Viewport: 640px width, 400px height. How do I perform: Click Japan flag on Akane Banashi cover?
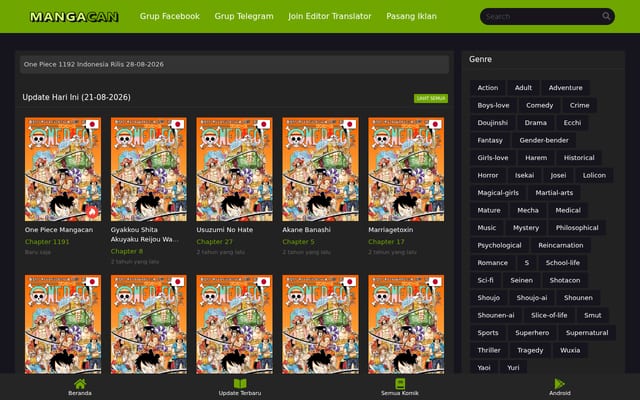[349, 124]
